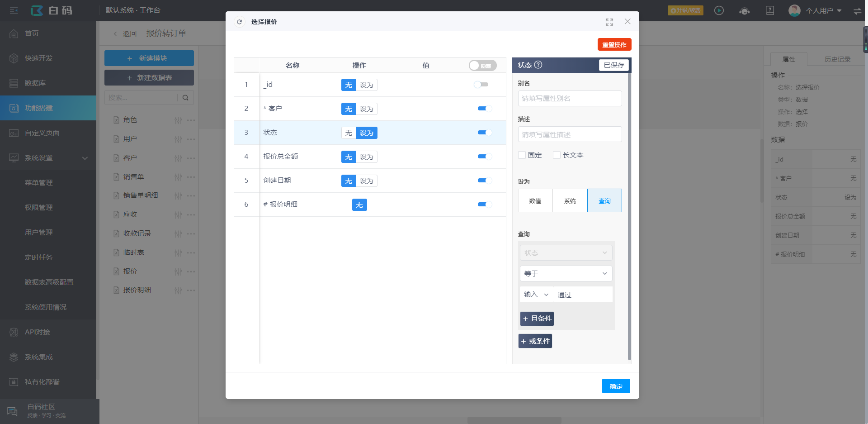Open the 等于 operator dropdown
The width and height of the screenshot is (868, 424).
566,274
